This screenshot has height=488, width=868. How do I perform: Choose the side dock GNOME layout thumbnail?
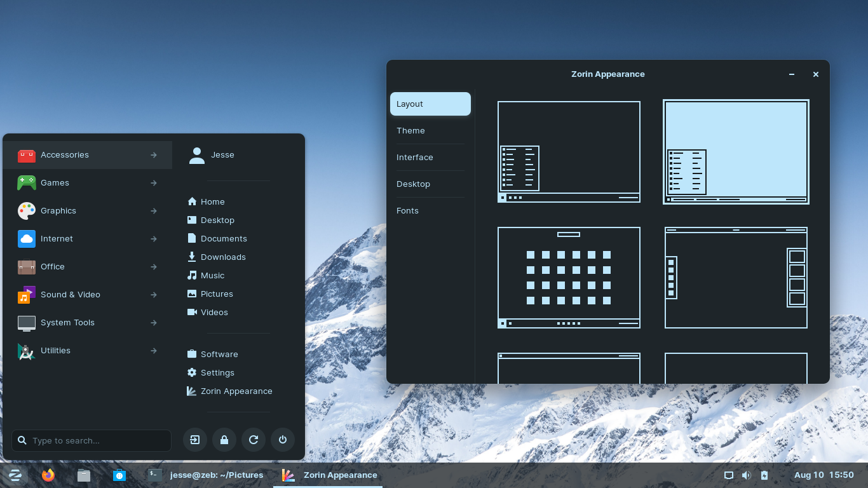(x=736, y=278)
